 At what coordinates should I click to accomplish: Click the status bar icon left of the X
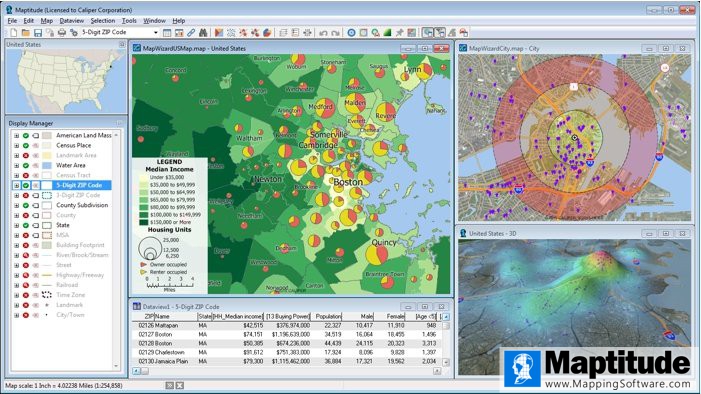click(x=169, y=385)
